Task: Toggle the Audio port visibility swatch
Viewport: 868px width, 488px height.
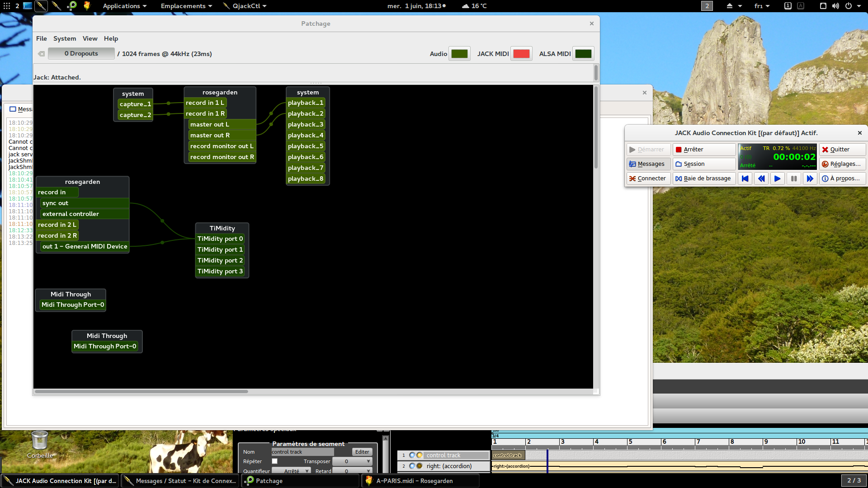Action: tap(459, 54)
